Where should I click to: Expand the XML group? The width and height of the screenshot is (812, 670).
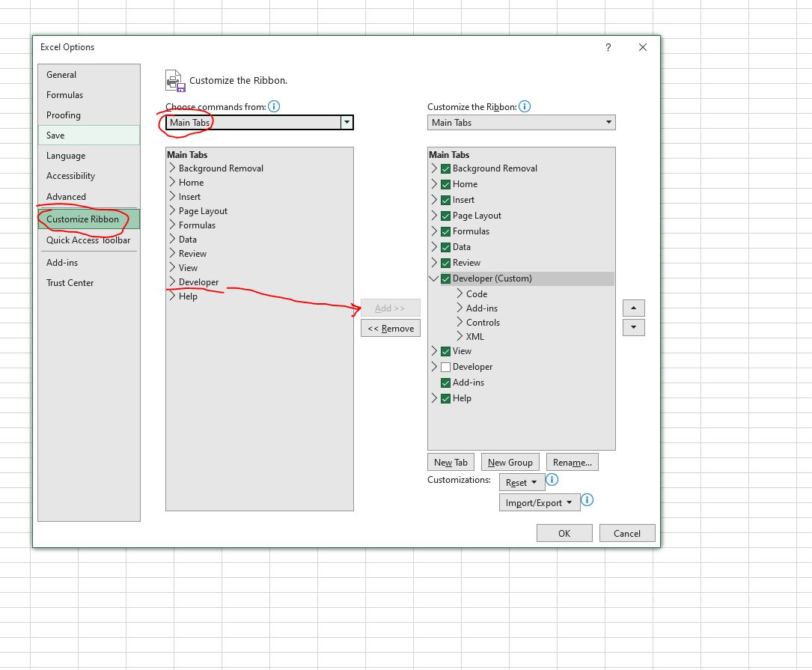tap(460, 336)
